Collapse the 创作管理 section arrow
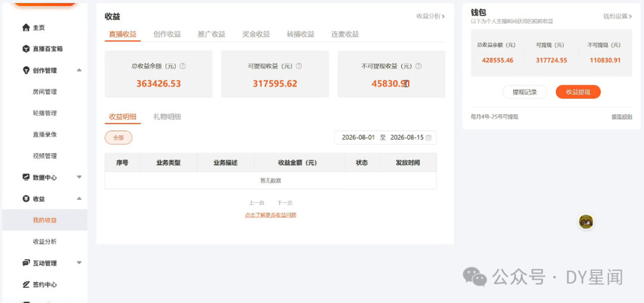This screenshot has width=644, height=303. coord(79,70)
